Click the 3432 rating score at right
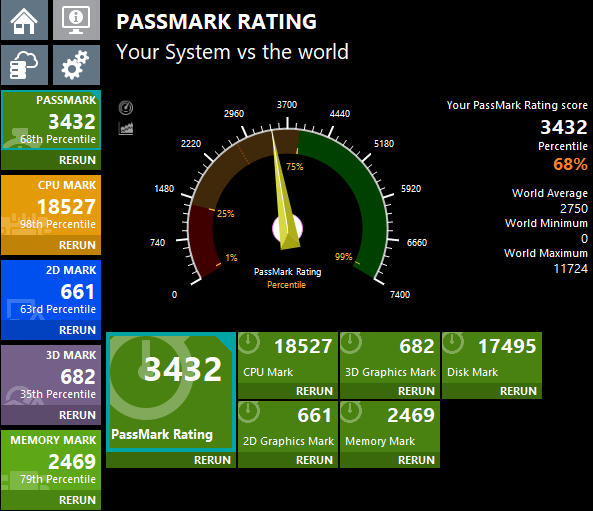 point(564,127)
